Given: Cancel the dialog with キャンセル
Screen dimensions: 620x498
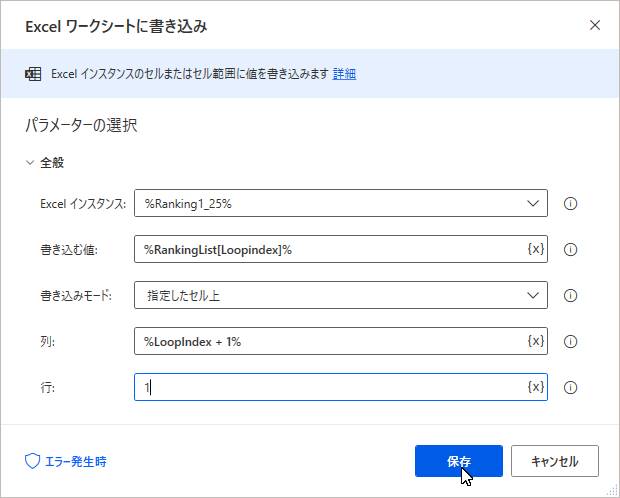Looking at the screenshot, I should tap(555, 461).
